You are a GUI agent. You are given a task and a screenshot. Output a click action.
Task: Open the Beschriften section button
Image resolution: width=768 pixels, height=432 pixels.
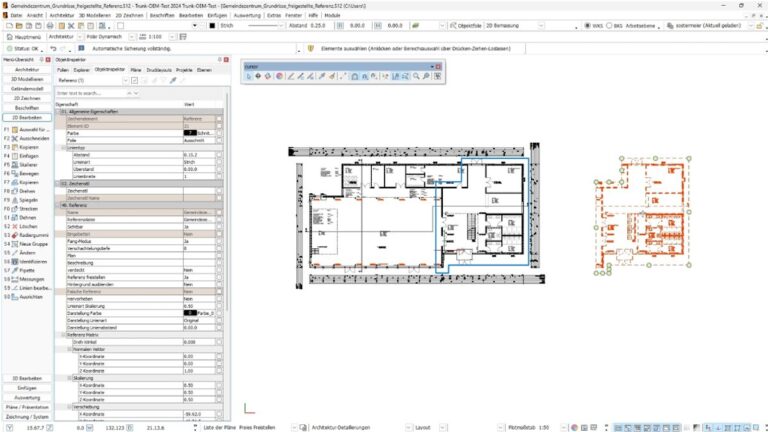coord(27,108)
